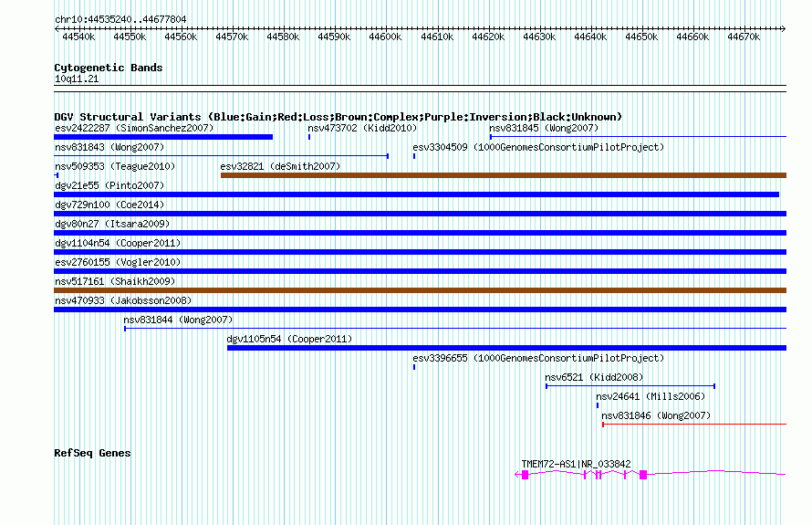This screenshot has width=812, height=525.
Task: Open dgv21e55 (Pinto2007) variant label
Action: click(109, 185)
